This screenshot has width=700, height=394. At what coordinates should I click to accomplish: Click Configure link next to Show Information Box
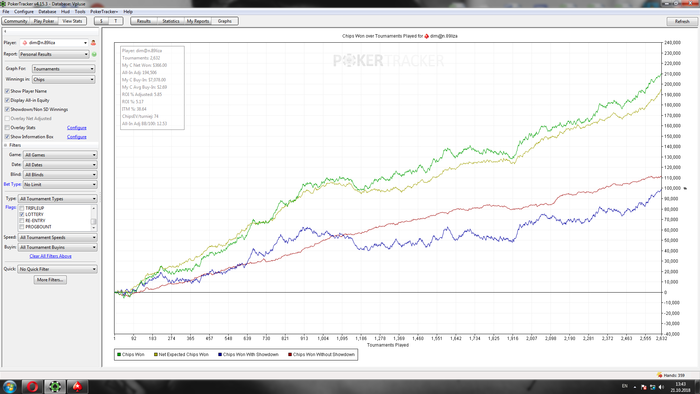pyautogui.click(x=77, y=137)
